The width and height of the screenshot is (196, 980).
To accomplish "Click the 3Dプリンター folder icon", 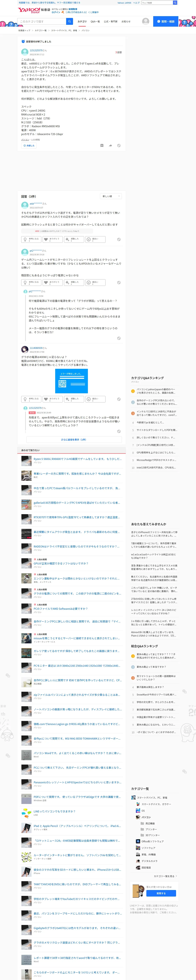I will click(x=142, y=835).
